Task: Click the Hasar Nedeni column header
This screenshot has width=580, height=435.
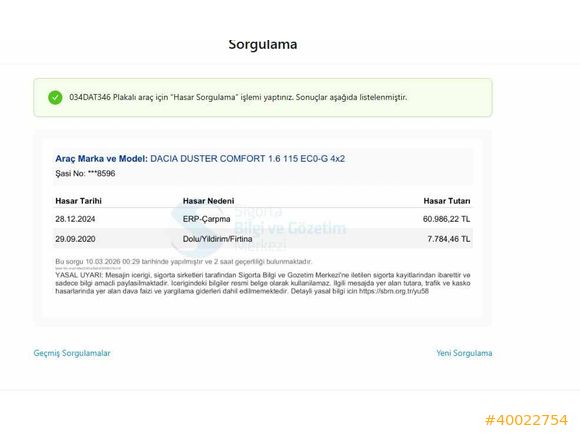Action: tap(208, 201)
